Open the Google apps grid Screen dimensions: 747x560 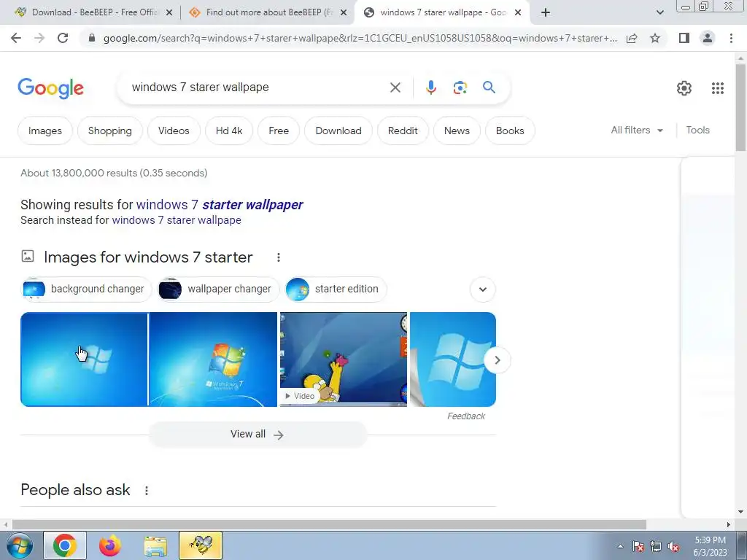tap(718, 88)
